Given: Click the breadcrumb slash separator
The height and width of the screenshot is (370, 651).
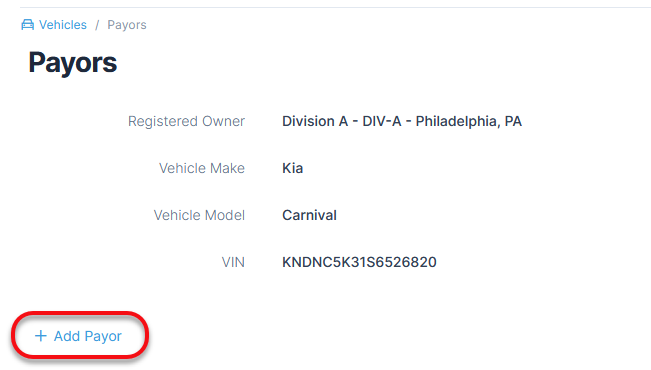Looking at the screenshot, I should coord(97,25).
